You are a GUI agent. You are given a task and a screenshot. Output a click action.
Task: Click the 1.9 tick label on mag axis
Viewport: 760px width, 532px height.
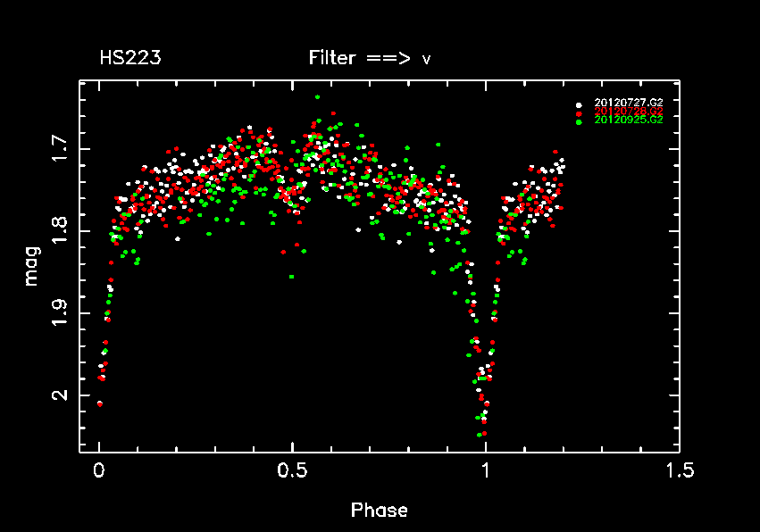pyautogui.click(x=59, y=313)
